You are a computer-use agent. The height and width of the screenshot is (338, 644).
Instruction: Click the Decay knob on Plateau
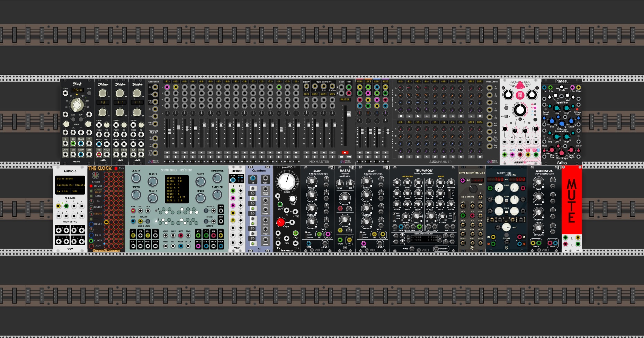(x=571, y=121)
